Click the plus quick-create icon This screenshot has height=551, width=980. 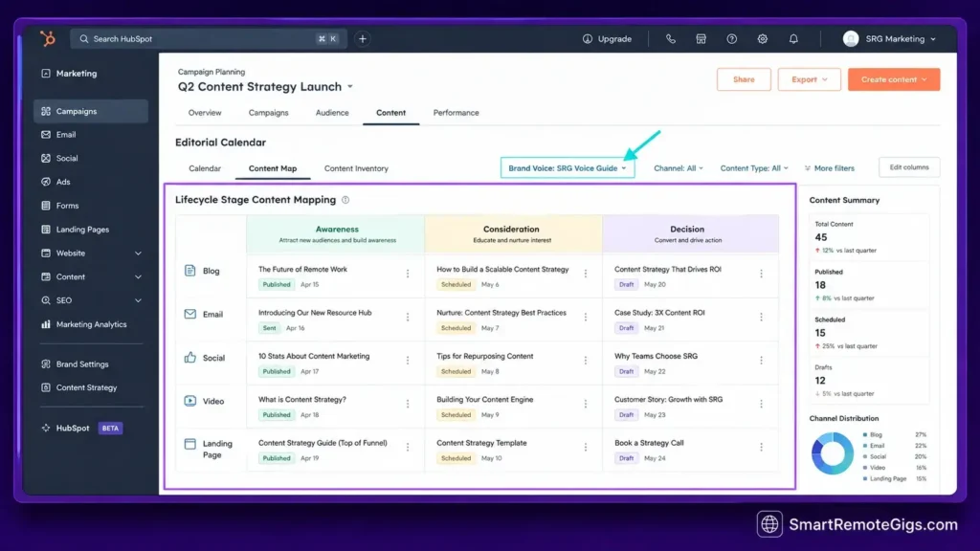[x=363, y=38]
